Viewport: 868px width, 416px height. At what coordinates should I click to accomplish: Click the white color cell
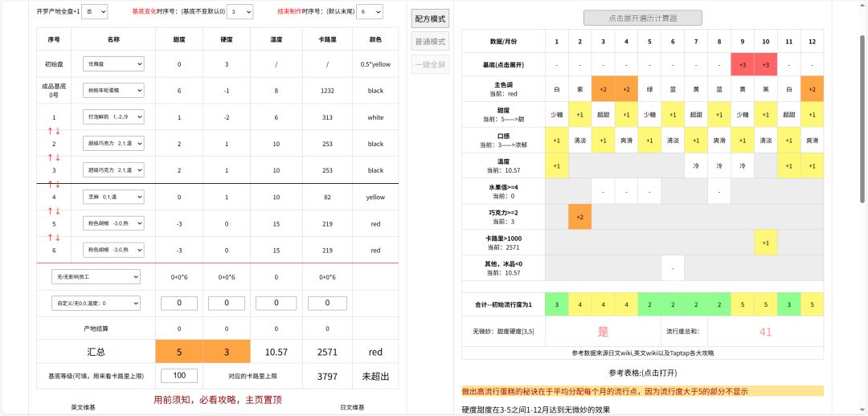pyautogui.click(x=375, y=117)
